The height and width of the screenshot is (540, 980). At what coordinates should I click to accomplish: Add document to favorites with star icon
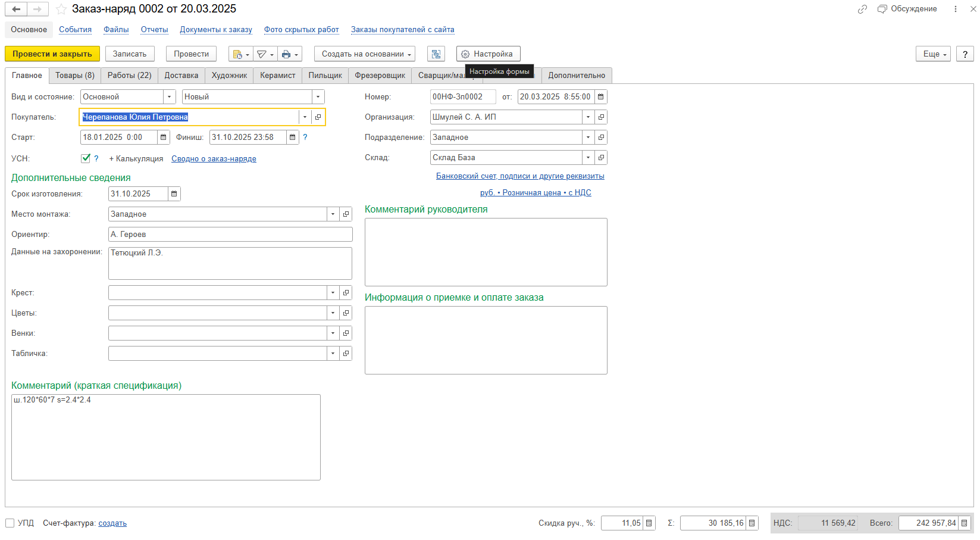61,10
